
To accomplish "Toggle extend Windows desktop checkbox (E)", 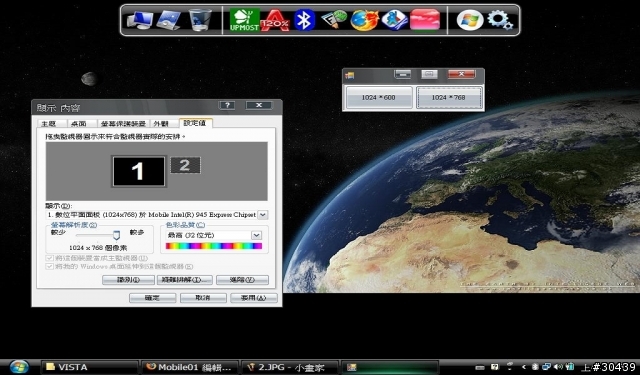I will [x=49, y=266].
